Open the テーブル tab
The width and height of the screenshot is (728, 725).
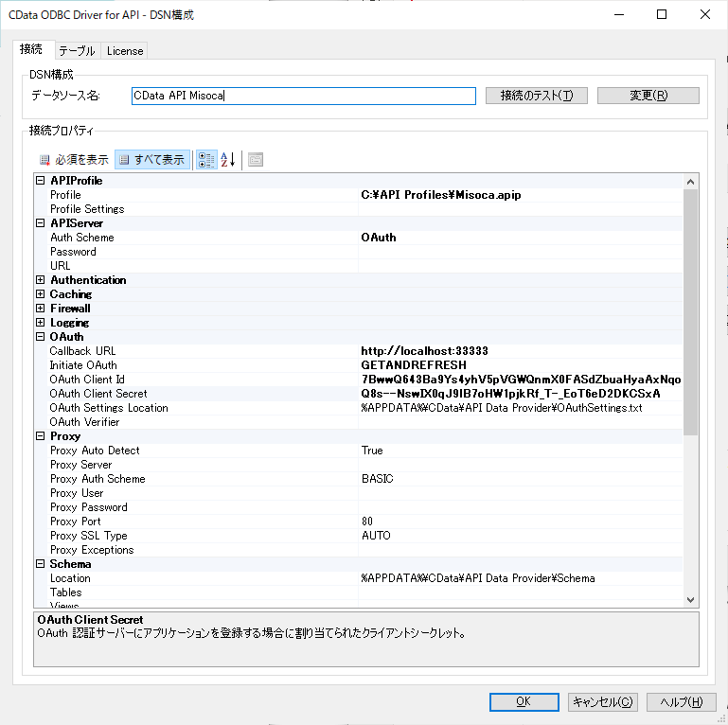coord(77,51)
